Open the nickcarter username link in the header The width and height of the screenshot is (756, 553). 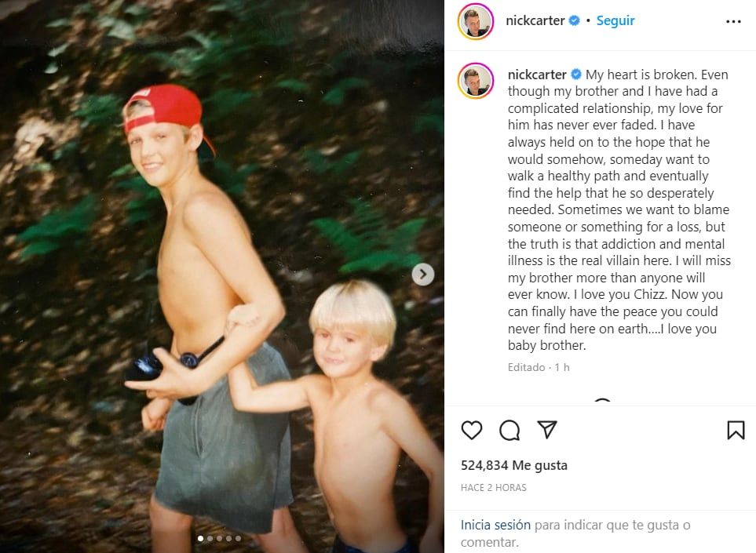[x=536, y=21]
